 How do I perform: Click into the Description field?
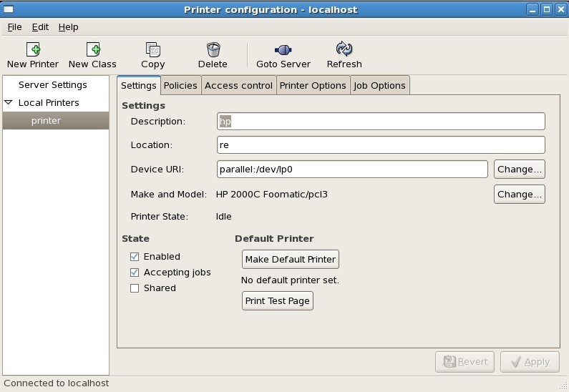pyautogui.click(x=381, y=121)
